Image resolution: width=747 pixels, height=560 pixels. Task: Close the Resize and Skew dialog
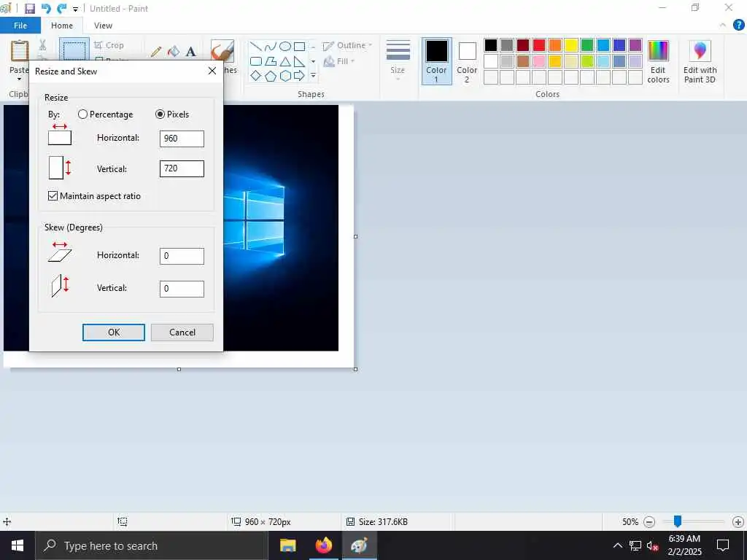click(x=212, y=71)
